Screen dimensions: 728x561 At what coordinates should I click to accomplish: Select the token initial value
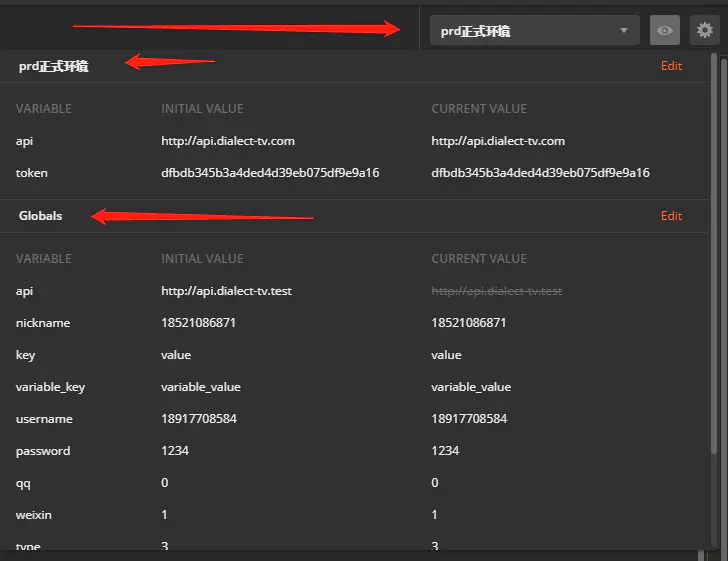click(x=270, y=173)
